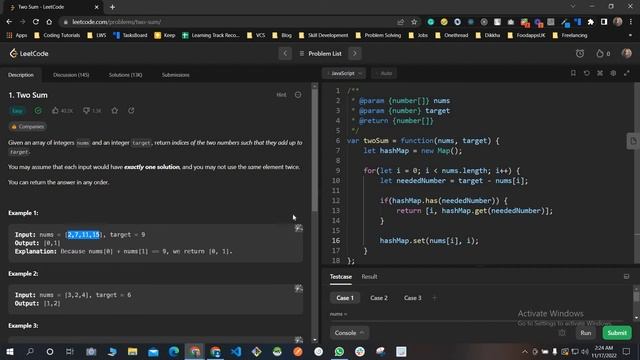Viewport: 640px width, 360px height.
Task: Open the notes icon at editor edge
Action: tap(633, 141)
